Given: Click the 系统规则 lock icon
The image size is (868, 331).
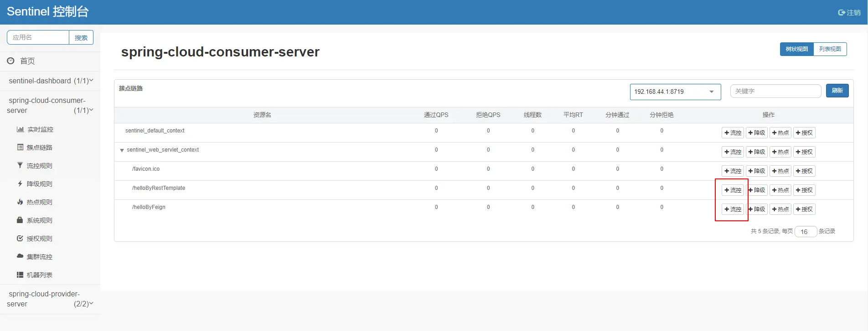Looking at the screenshot, I should click(x=20, y=220).
